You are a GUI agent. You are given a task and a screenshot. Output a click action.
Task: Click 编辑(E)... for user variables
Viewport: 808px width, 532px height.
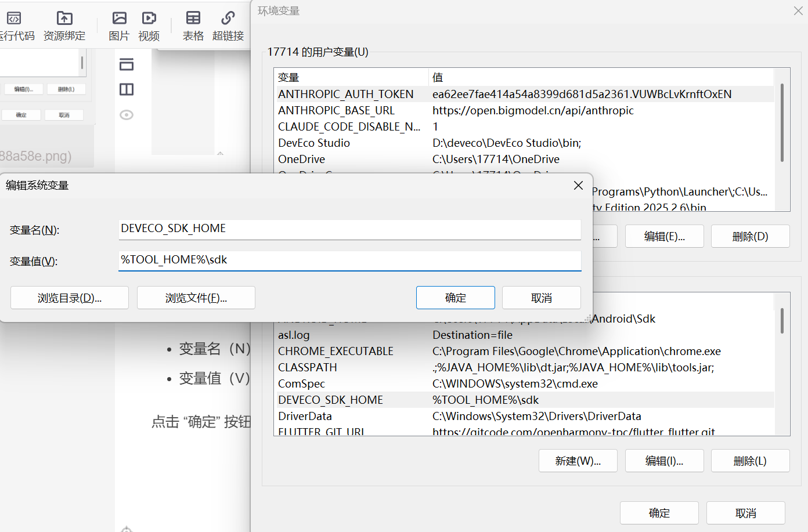coord(665,236)
